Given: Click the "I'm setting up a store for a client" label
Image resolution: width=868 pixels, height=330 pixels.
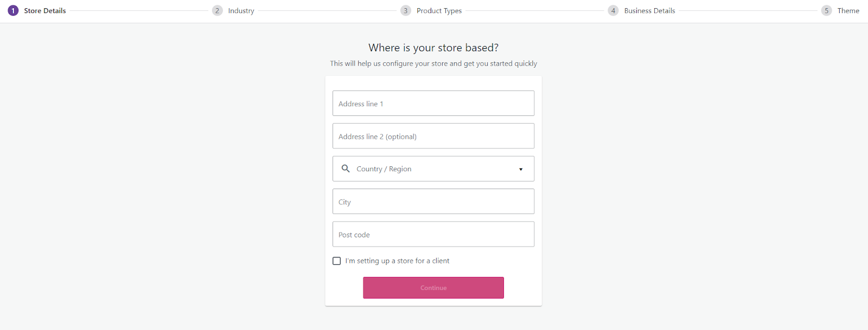Looking at the screenshot, I should click(x=397, y=261).
